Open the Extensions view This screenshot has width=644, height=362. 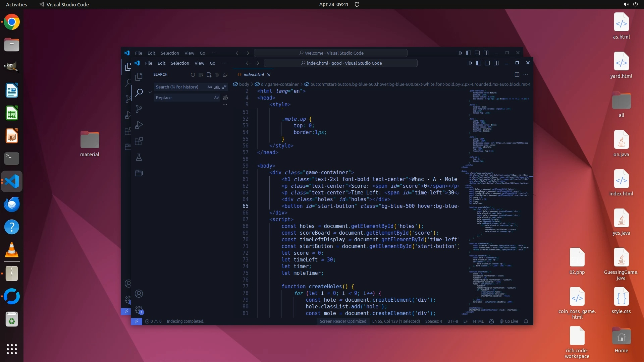click(139, 141)
